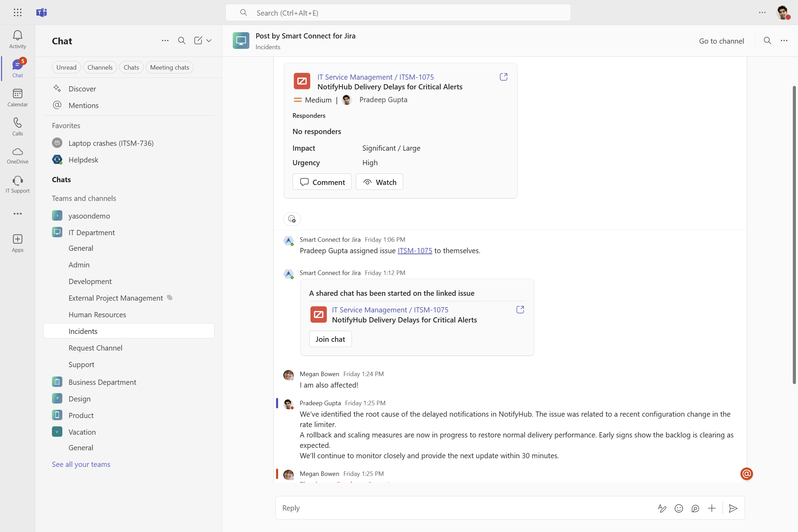Click the emoji icon in reply box
798x532 pixels.
click(679, 508)
